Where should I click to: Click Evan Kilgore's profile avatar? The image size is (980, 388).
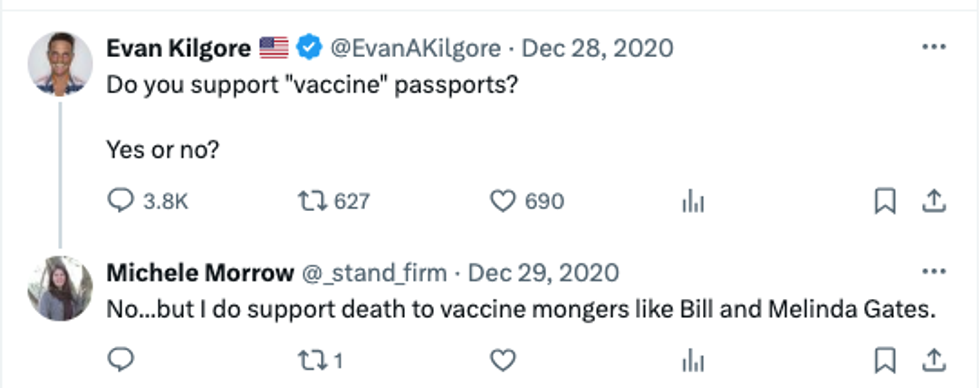[61, 64]
